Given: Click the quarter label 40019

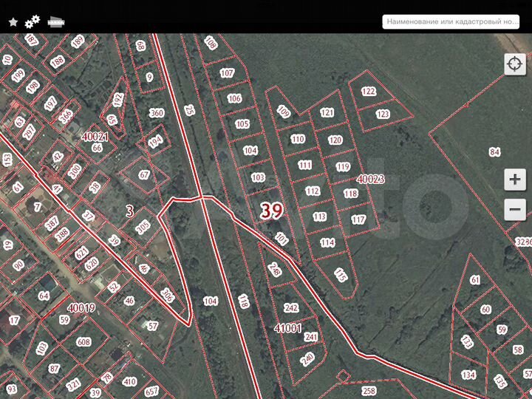Looking at the screenshot, I should tap(81, 307).
